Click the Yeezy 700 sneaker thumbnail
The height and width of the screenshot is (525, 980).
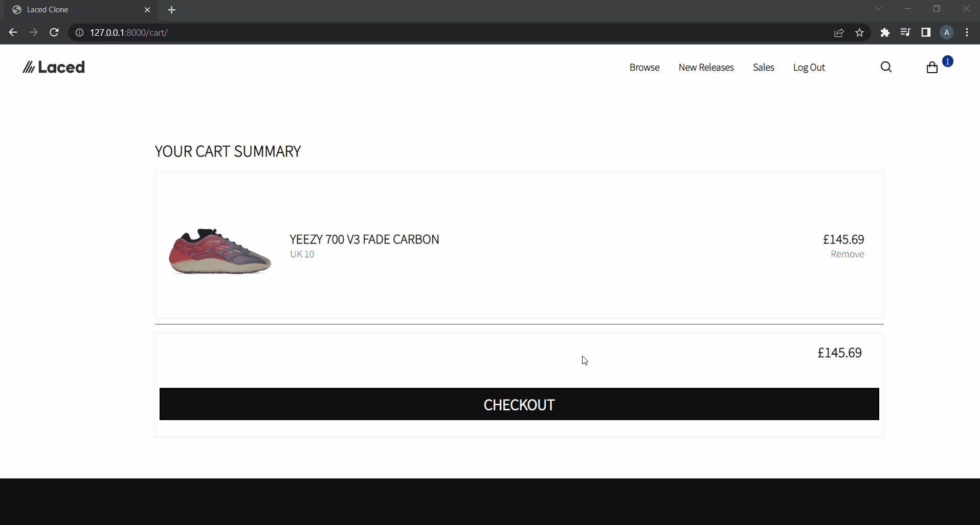(219, 251)
